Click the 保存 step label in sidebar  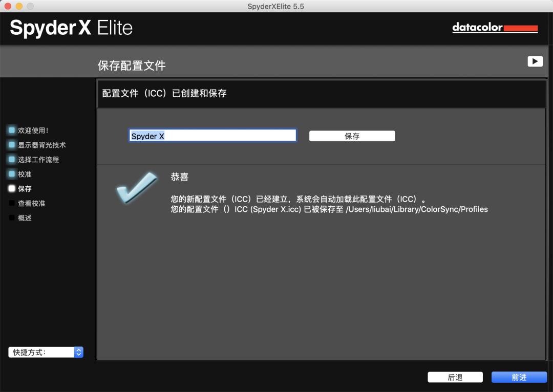(25, 189)
